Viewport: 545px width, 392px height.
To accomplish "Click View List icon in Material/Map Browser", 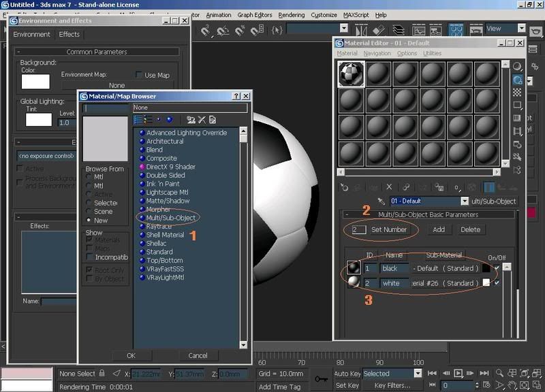I will click(138, 120).
